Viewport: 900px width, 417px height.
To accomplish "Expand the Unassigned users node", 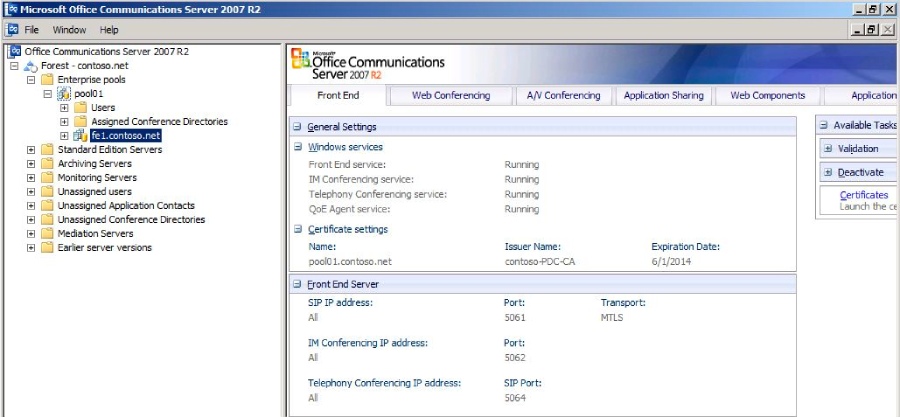I will (31, 192).
